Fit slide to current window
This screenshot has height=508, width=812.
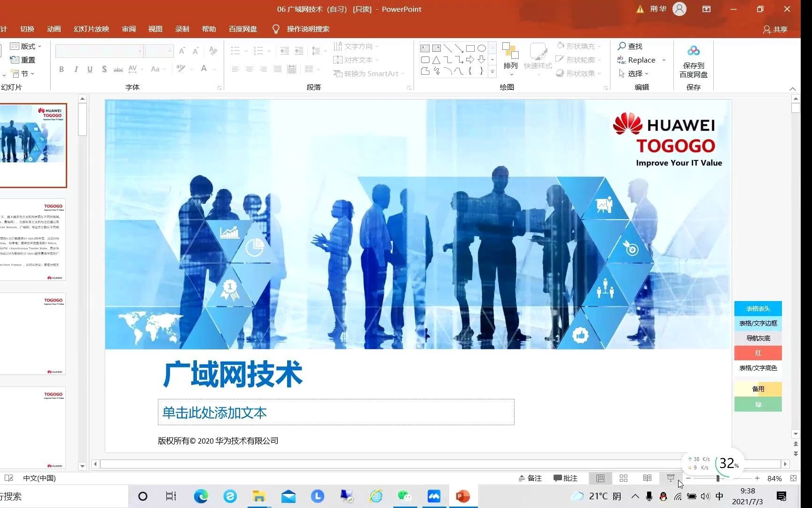(793, 478)
